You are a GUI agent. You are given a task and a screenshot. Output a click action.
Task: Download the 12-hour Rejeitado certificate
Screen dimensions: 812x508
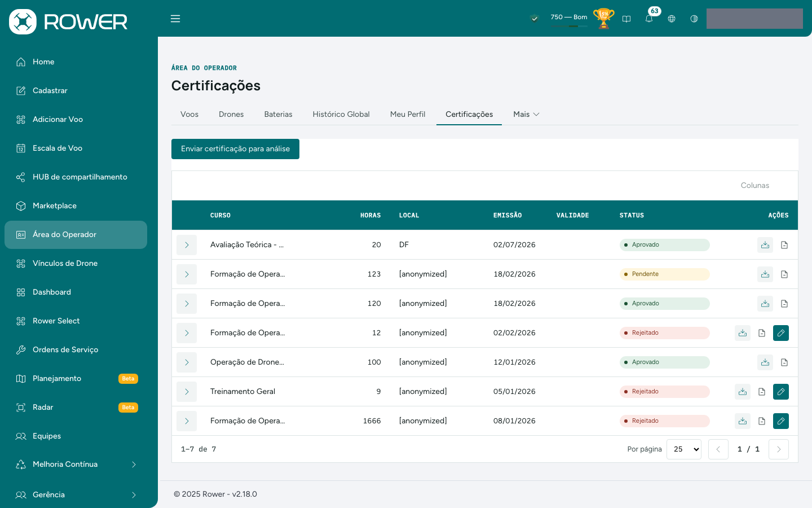tap(743, 333)
